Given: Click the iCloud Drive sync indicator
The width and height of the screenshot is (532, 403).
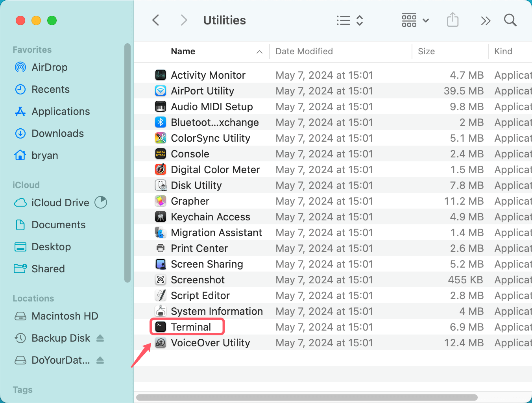Looking at the screenshot, I should click(101, 202).
